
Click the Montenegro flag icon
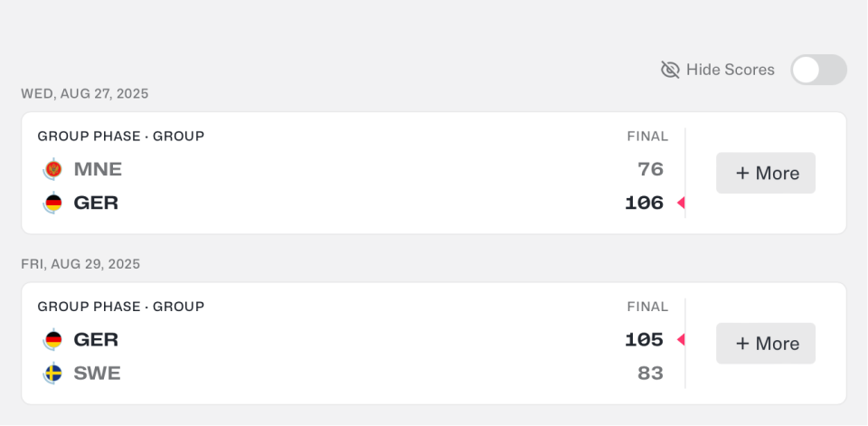53,169
